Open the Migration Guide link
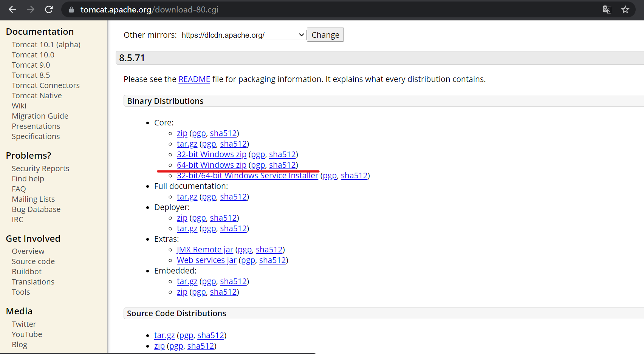Screen dimensions: 644x354 (x=40, y=116)
